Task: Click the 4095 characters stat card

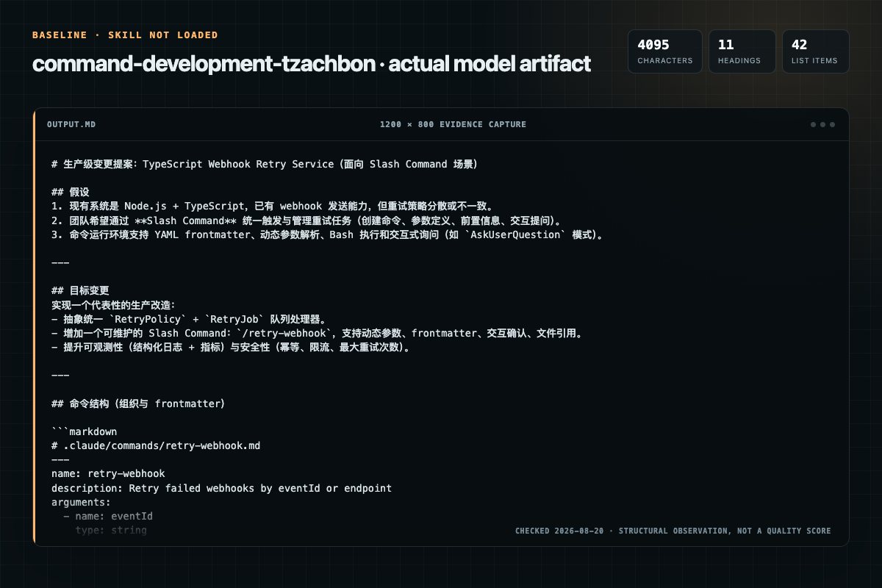Action: pyautogui.click(x=664, y=51)
